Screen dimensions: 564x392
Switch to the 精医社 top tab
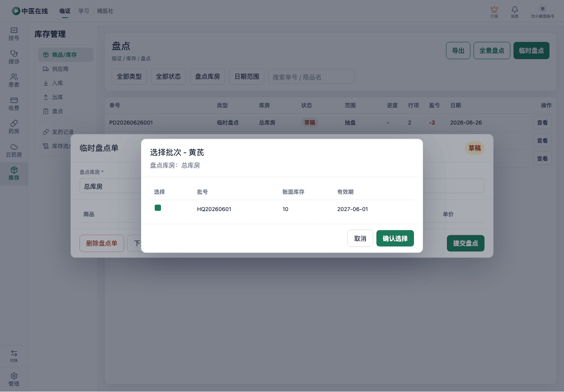click(105, 11)
